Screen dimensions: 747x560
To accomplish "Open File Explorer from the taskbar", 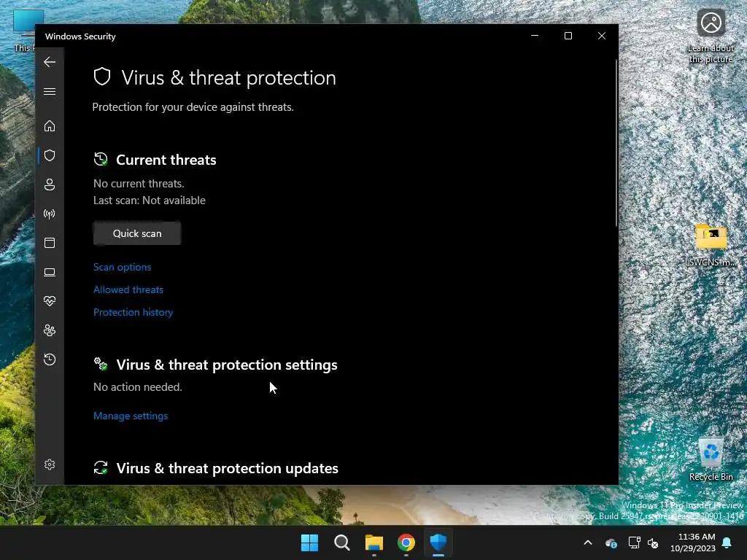I will (374, 542).
